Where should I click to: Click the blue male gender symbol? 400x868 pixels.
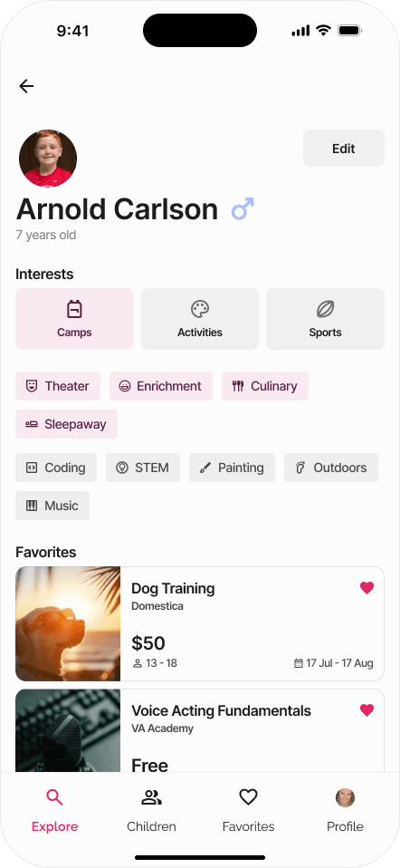(243, 209)
